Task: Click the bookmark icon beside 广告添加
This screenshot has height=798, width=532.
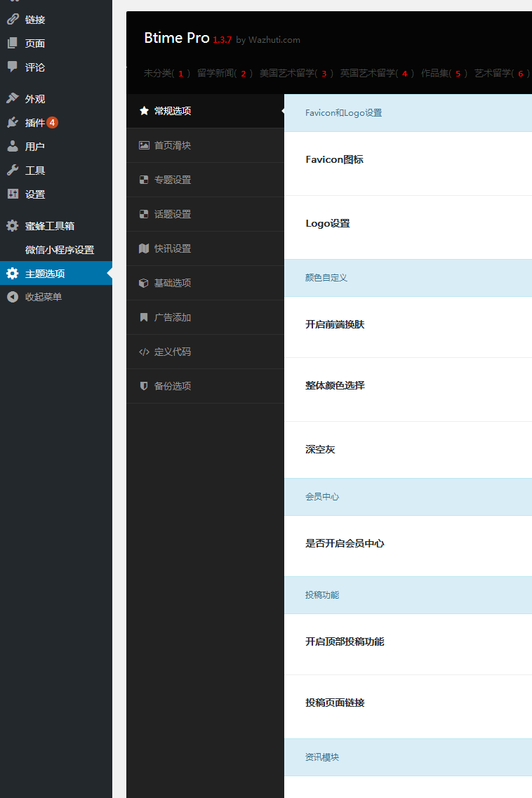Action: [x=144, y=317]
